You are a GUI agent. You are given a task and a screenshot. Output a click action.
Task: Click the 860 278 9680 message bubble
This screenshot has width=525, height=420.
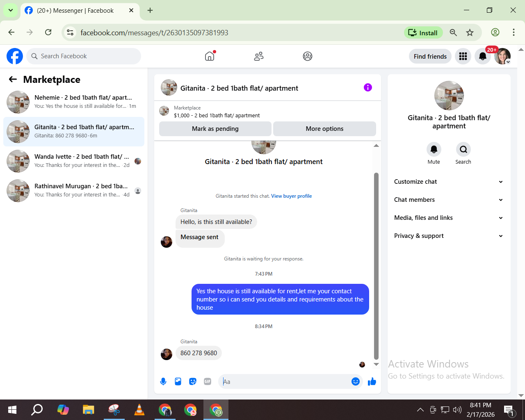199,353
